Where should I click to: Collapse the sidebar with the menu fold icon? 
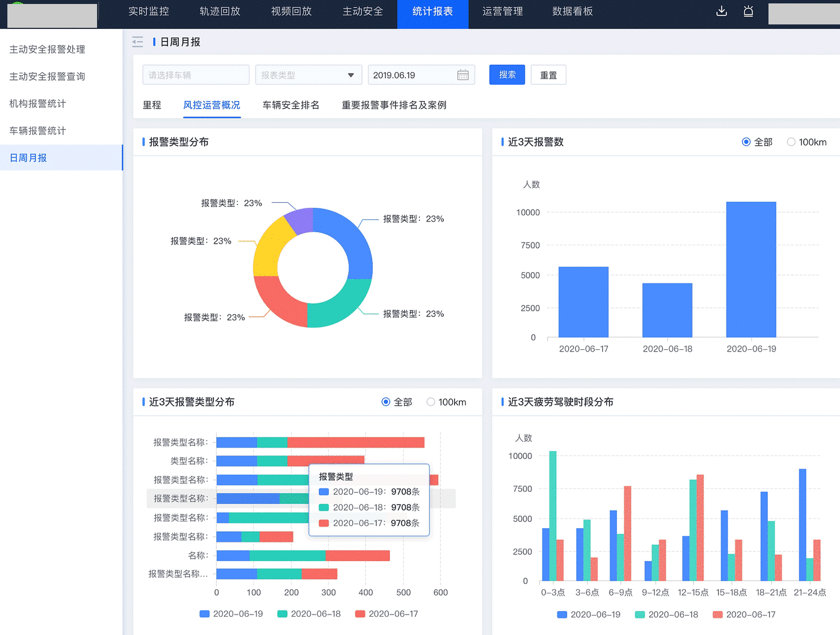coord(137,42)
